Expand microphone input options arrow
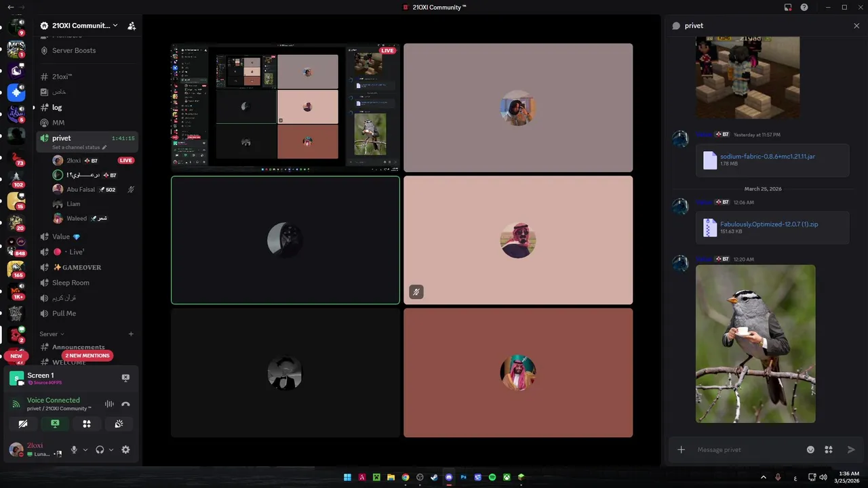Image resolution: width=868 pixels, height=488 pixels. click(85, 449)
